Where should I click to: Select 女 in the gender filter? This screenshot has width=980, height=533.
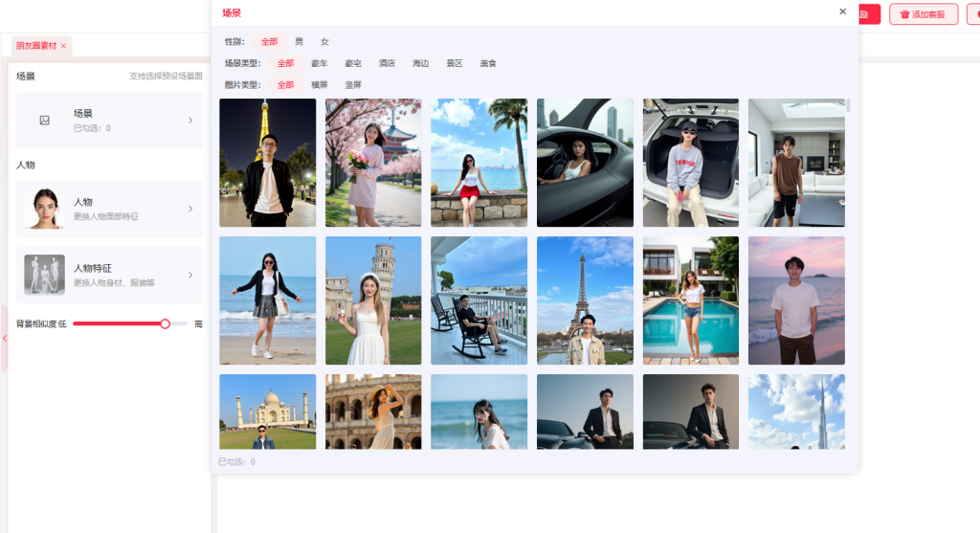point(324,41)
